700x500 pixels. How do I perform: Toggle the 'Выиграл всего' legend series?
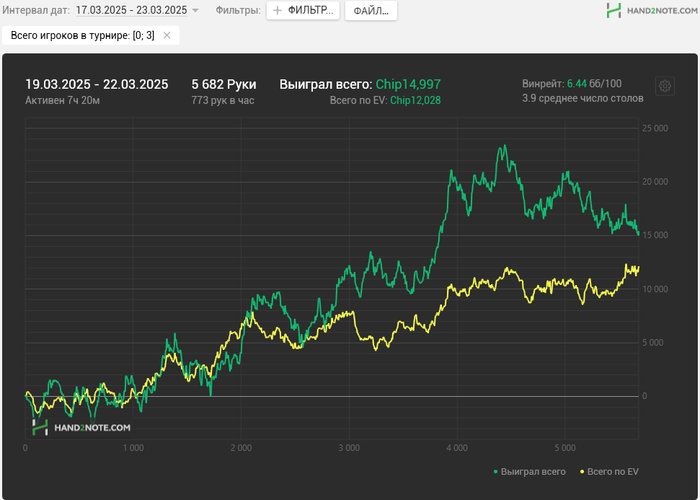529,472
